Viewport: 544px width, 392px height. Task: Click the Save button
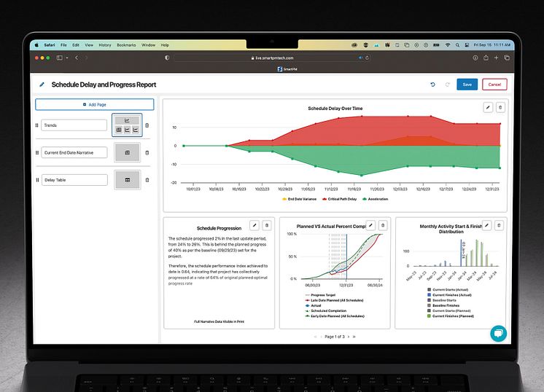[467, 85]
